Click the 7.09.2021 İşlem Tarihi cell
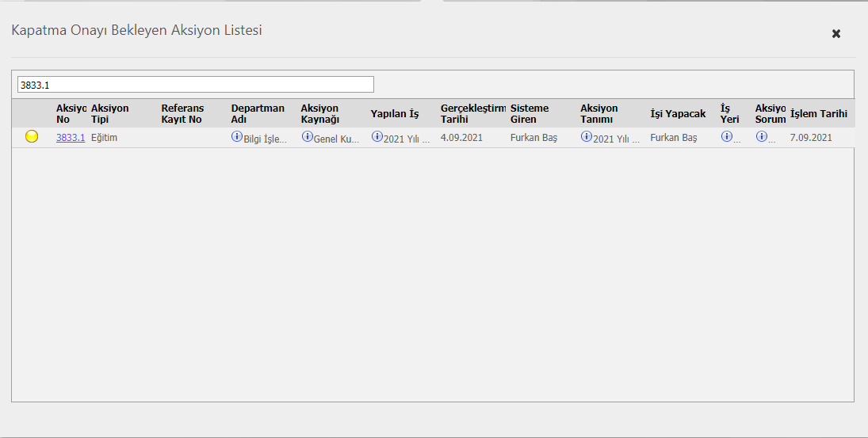868x438 pixels. [811, 138]
